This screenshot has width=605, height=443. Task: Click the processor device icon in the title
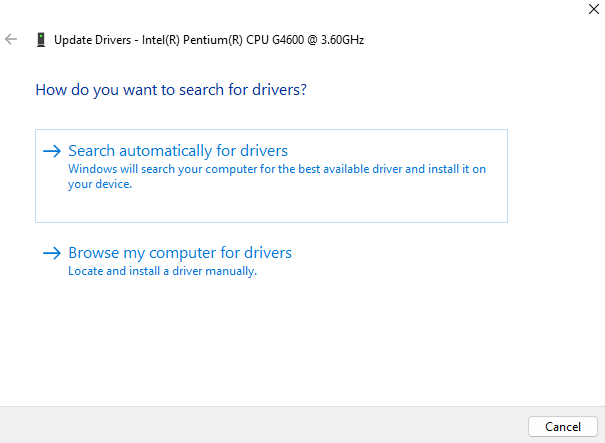pos(41,40)
